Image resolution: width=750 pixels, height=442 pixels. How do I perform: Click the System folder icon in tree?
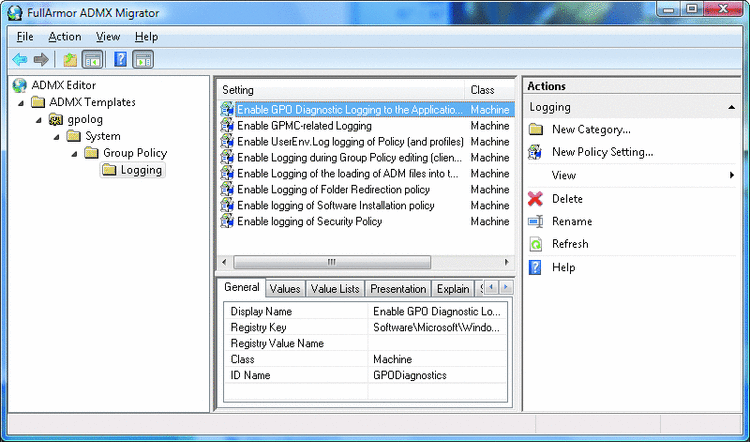click(x=74, y=136)
